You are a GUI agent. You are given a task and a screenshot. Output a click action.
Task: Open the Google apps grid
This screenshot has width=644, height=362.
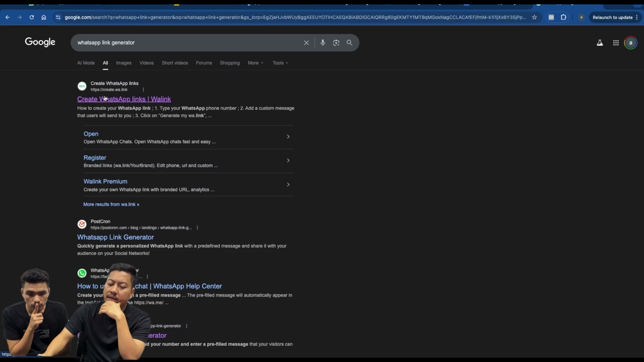tap(616, 43)
